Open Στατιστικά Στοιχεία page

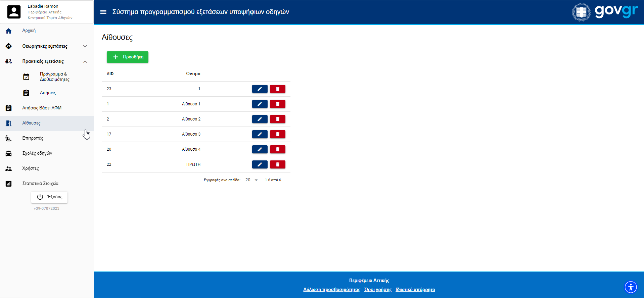pos(40,184)
